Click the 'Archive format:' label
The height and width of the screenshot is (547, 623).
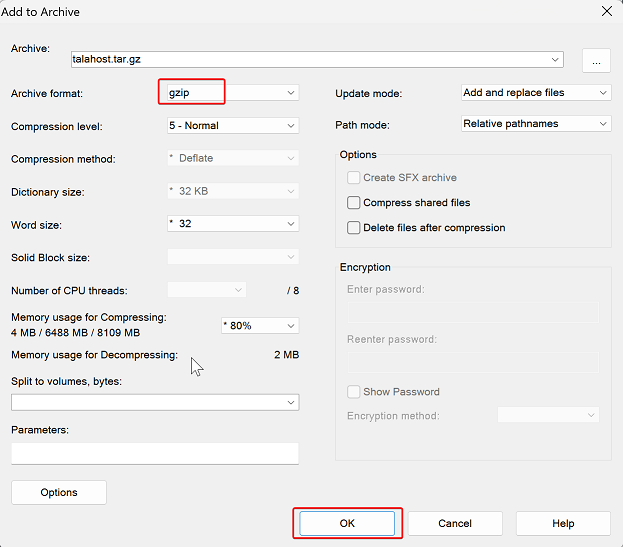coord(47,94)
